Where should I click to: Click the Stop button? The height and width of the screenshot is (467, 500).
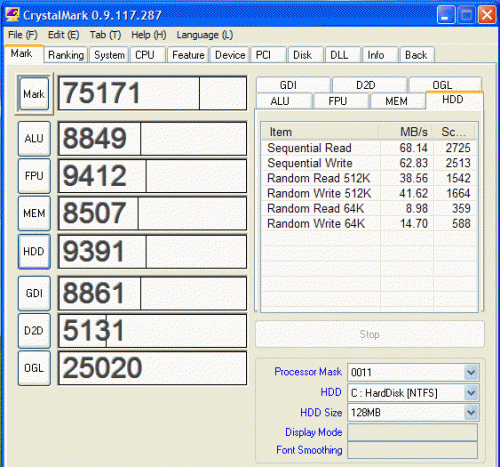[x=370, y=334]
